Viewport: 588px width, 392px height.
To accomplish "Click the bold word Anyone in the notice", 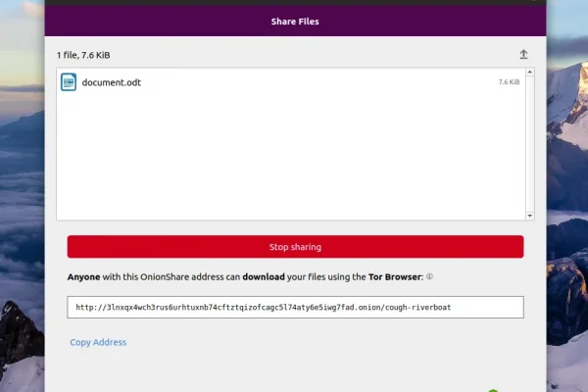I will click(83, 277).
